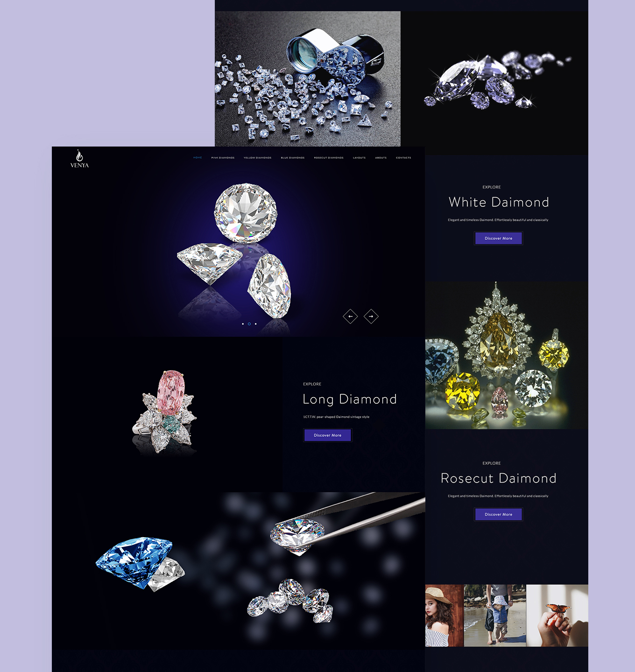Click Discover More under White Daimond

498,238
